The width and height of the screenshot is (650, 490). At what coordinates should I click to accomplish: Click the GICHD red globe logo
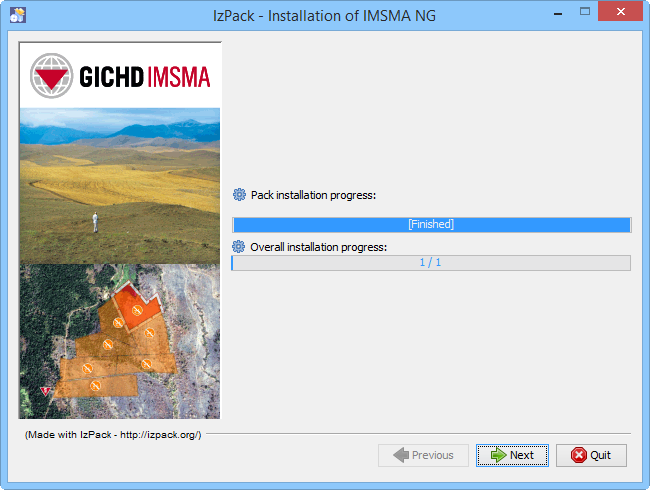tap(49, 74)
